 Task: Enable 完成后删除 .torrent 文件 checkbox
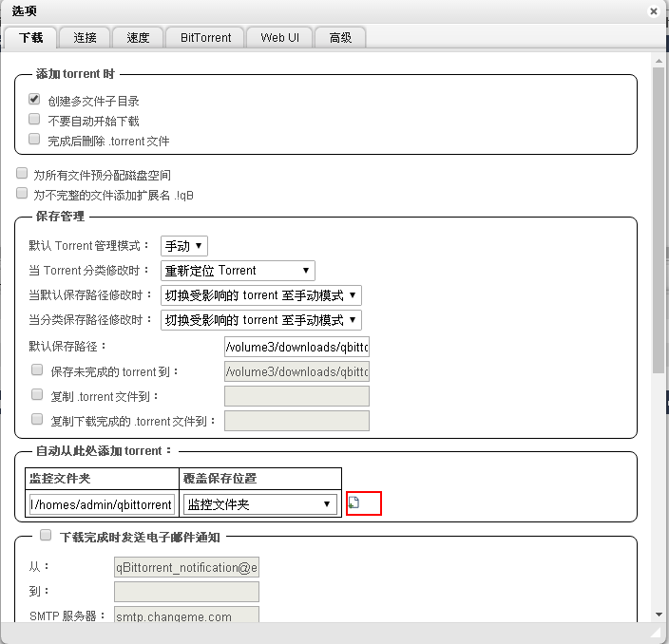coord(34,139)
